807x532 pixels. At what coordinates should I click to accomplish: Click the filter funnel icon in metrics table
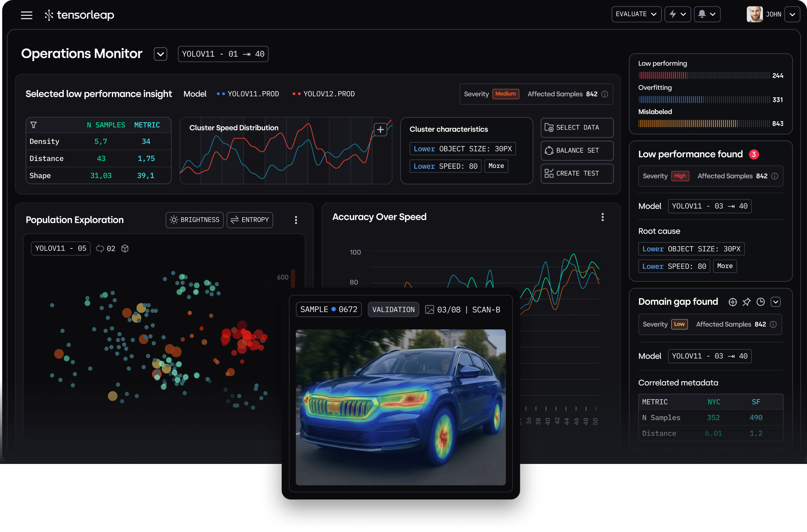coord(33,125)
